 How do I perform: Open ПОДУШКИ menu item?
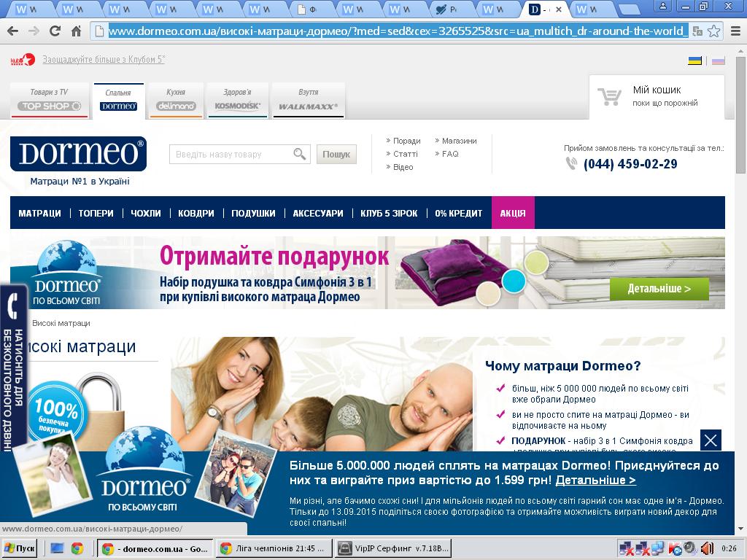253,214
